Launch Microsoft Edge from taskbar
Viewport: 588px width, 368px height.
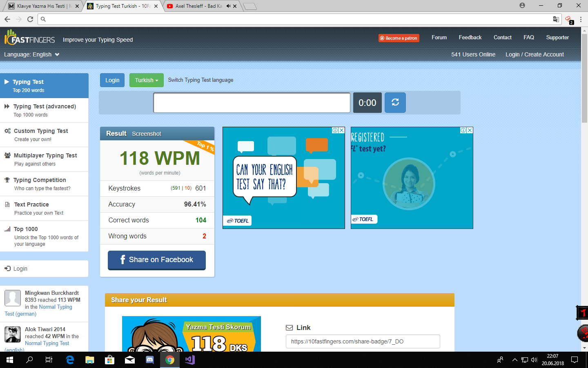pos(70,360)
